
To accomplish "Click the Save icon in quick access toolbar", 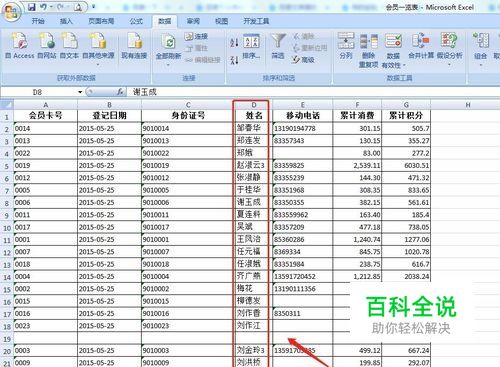I will [32, 7].
